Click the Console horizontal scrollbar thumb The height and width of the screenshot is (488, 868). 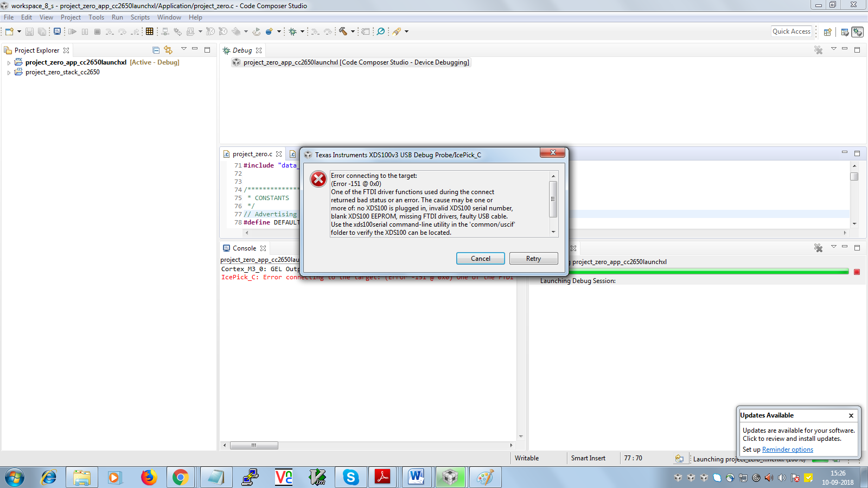[254, 445]
